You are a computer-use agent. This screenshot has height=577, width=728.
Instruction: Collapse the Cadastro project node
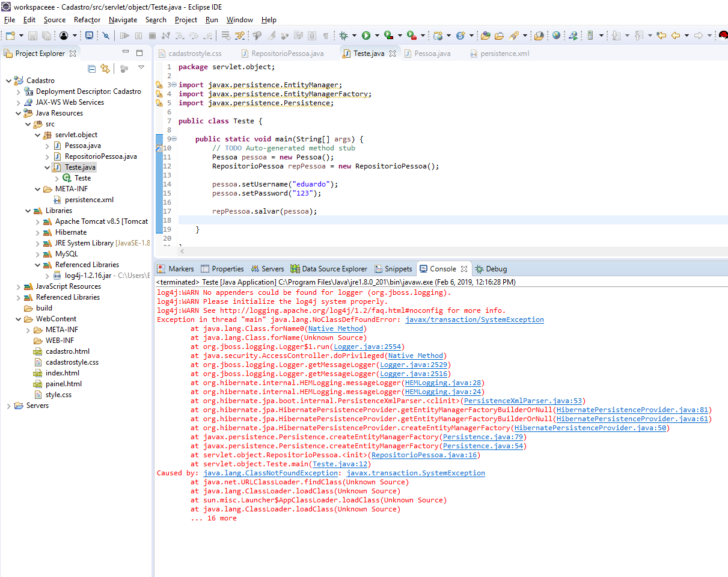9,81
